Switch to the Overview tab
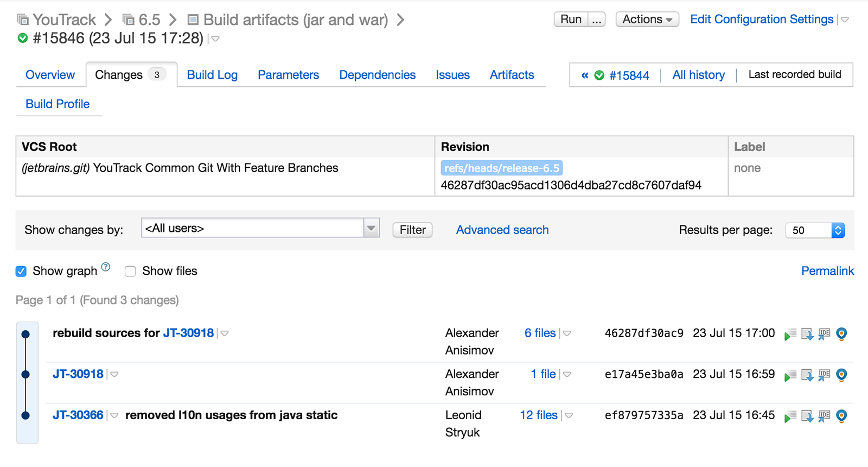This screenshot has height=467, width=868. 50,75
